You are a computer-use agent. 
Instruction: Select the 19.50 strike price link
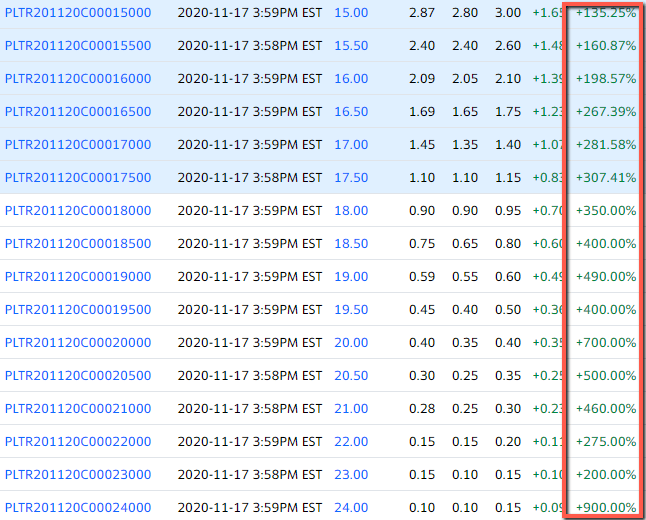tap(351, 309)
